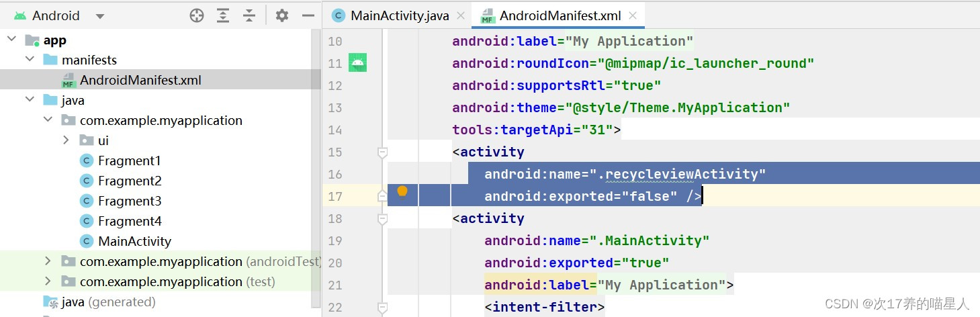
Task: Fold the intent-filter block at line 22
Action: point(382,308)
